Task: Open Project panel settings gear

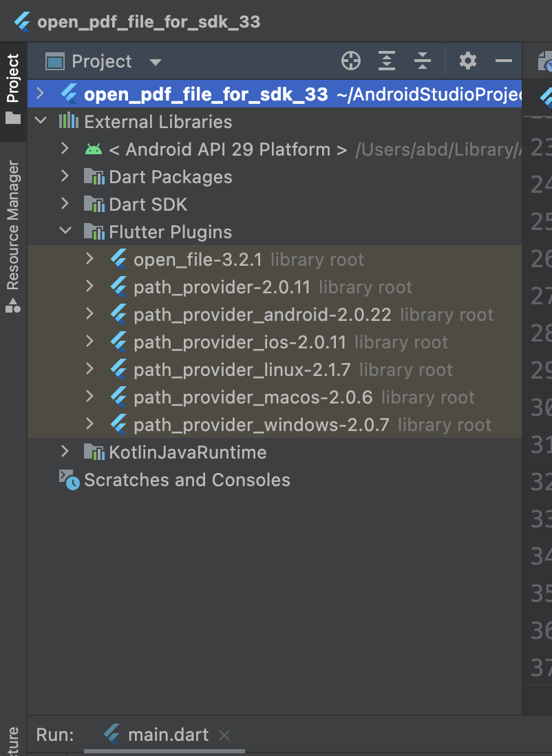Action: (x=467, y=61)
